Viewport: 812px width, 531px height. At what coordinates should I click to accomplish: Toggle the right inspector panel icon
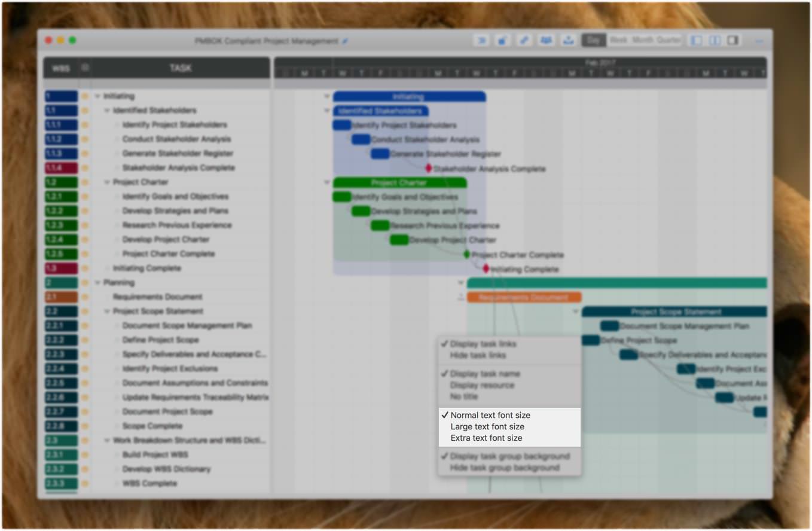pos(733,41)
